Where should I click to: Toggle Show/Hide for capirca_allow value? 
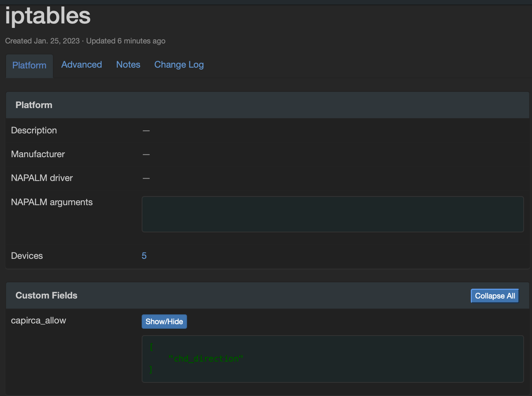pos(164,321)
